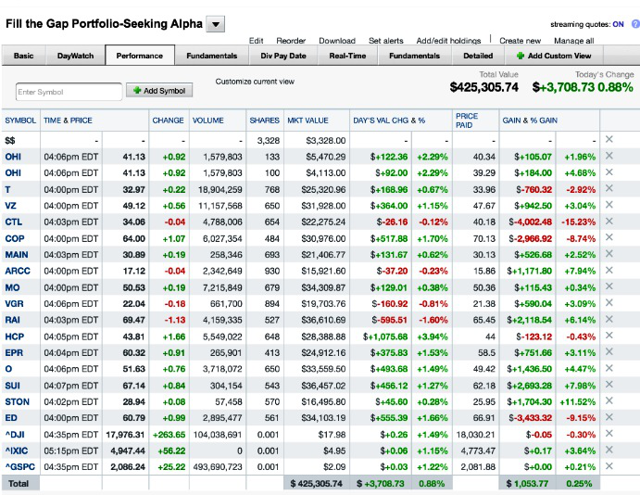The height and width of the screenshot is (495, 640).
Task: Delete the VZ holding row
Action: pos(609,205)
